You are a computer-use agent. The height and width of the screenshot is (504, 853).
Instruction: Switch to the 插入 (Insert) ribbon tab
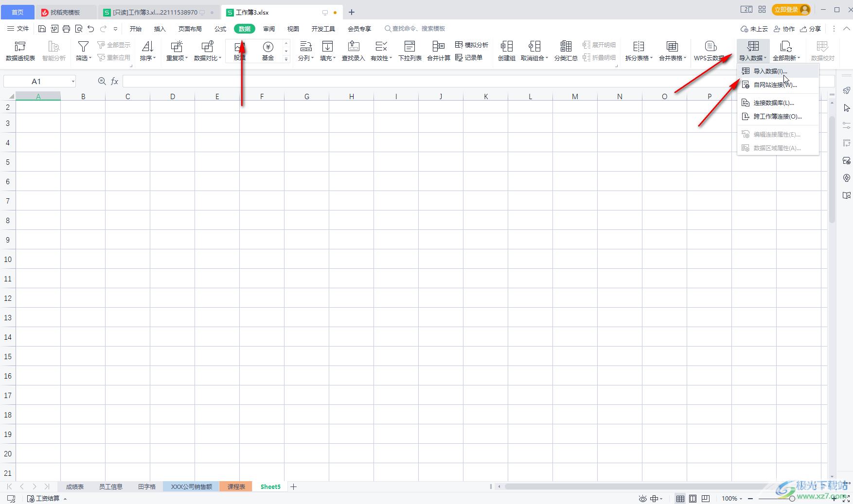(160, 29)
